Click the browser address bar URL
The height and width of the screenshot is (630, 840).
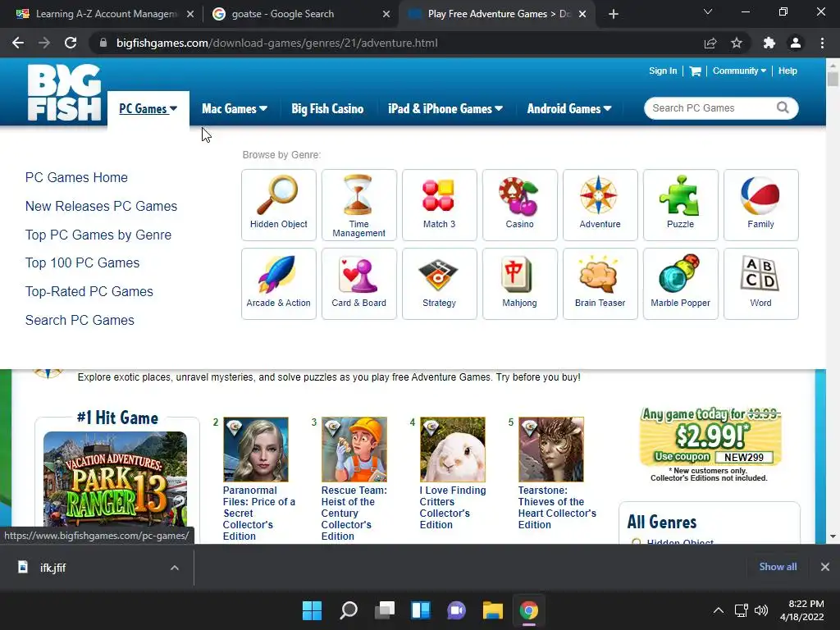(x=277, y=43)
